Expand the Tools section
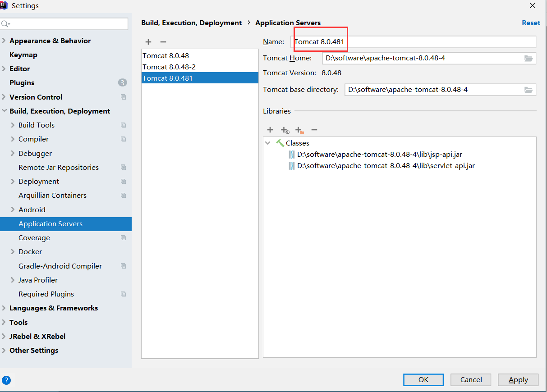Image resolution: width=547 pixels, height=392 pixels. pyautogui.click(x=4, y=322)
